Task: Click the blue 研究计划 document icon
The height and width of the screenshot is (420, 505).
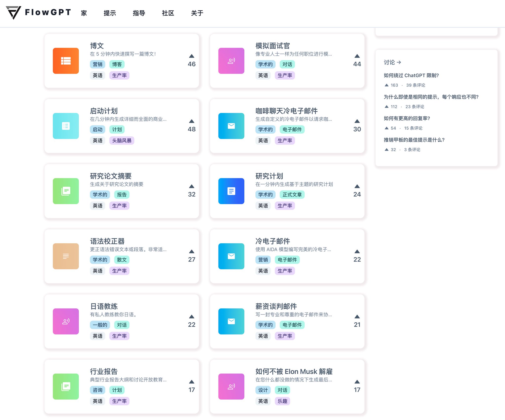Action: [231, 191]
